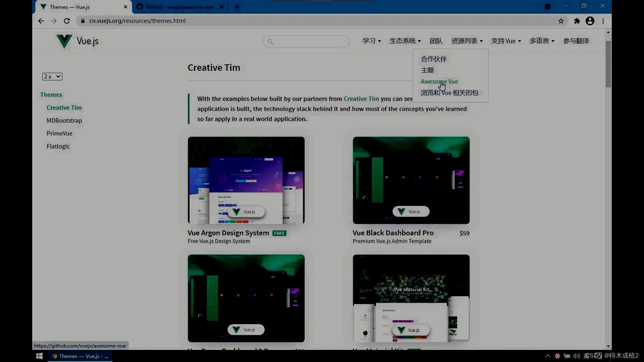Go to Creative Tim sidebar section
Viewport: 644px width, 362px height.
pos(64,108)
